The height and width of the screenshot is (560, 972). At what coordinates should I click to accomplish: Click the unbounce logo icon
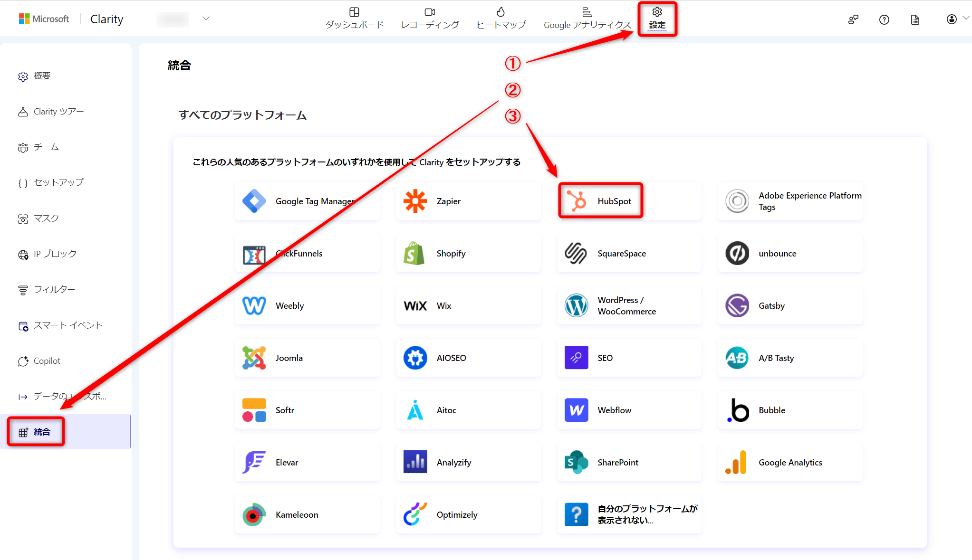[x=737, y=253]
